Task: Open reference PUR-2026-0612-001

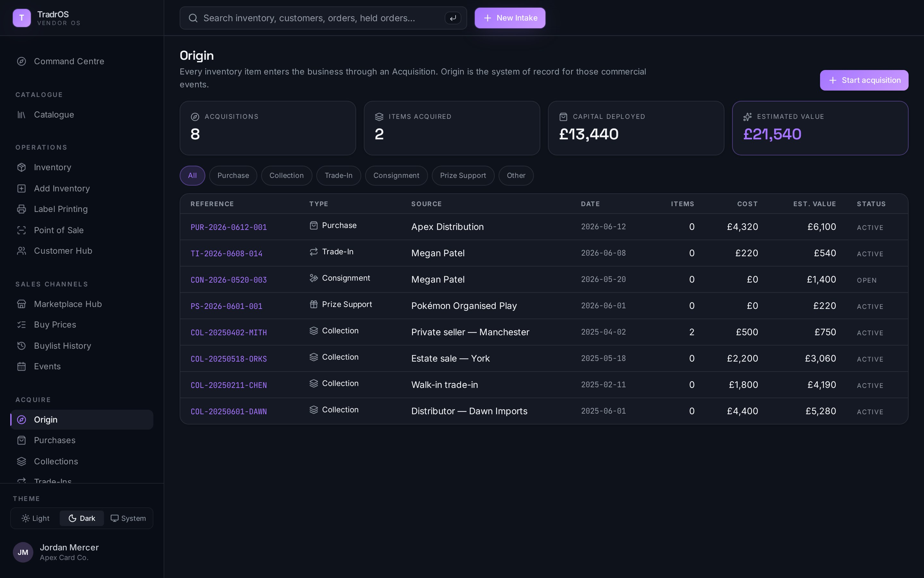Action: click(229, 227)
